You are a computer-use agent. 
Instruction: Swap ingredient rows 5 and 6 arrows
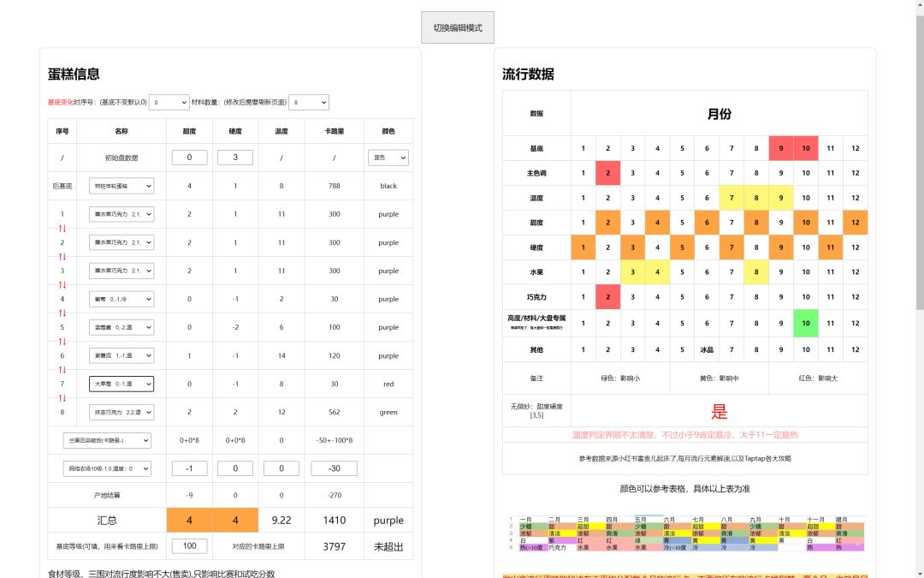pyautogui.click(x=62, y=342)
